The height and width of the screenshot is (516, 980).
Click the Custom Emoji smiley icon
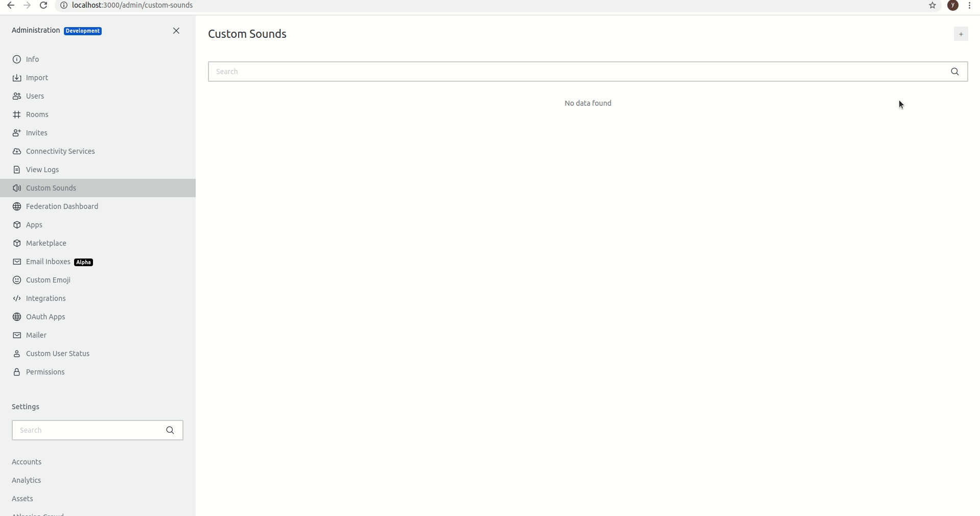pyautogui.click(x=17, y=280)
